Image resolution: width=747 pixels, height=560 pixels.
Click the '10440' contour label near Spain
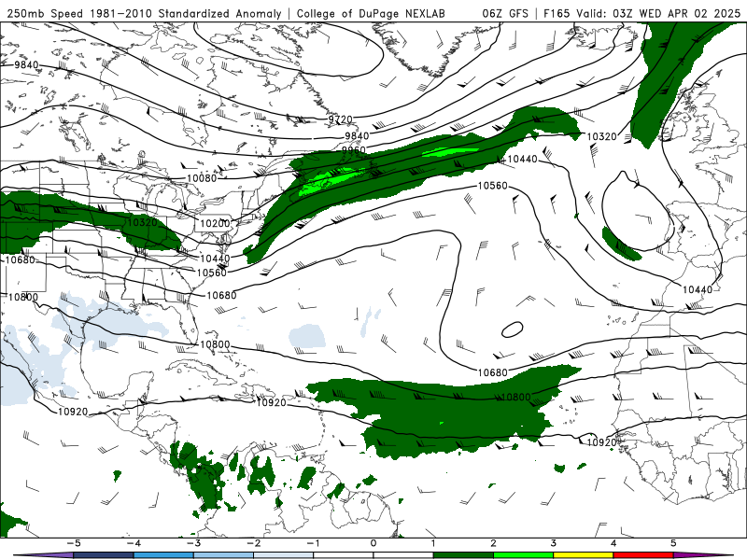[x=698, y=289]
